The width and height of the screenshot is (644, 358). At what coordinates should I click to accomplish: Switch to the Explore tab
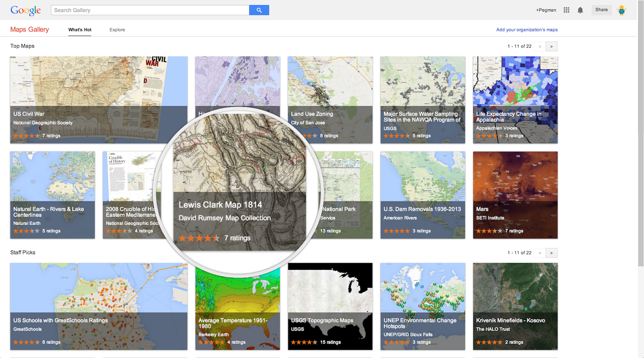coord(117,30)
